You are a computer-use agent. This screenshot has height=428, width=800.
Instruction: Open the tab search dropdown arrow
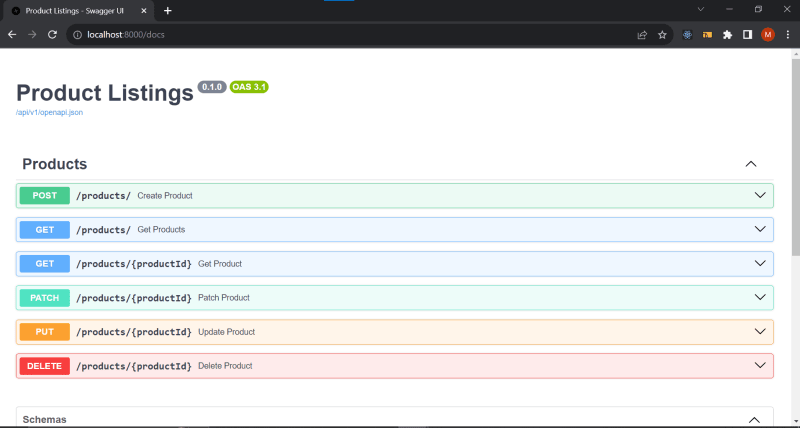point(701,9)
